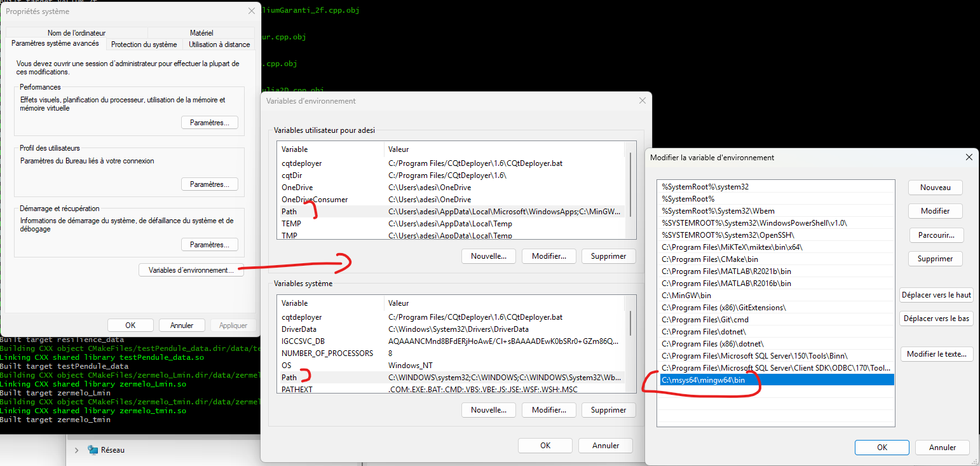Click "Paramètres..." under Performances
Screen dimensions: 980x466
(x=210, y=122)
